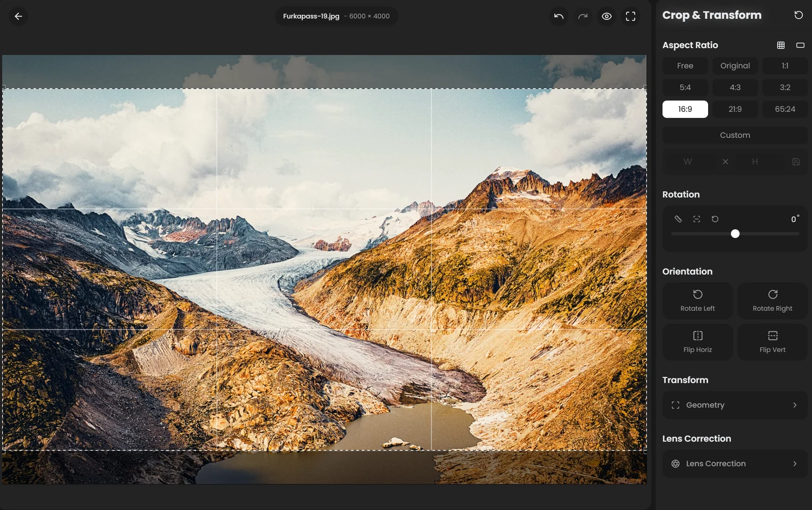Reset all Crop & Transform settings

[798, 15]
